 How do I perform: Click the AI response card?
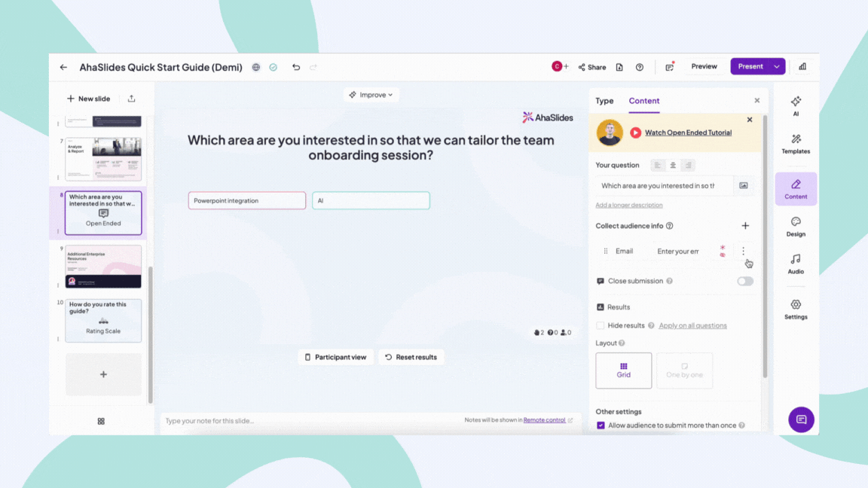click(x=371, y=200)
